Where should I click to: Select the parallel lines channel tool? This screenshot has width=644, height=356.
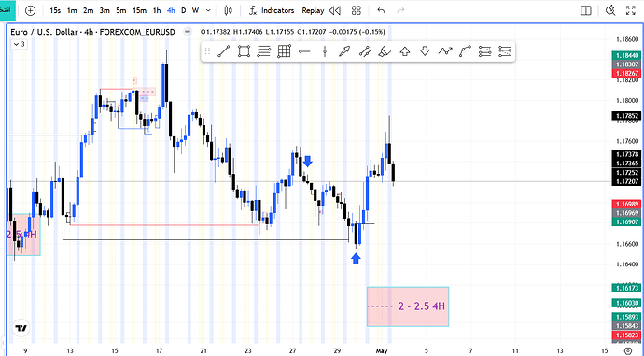coord(264,51)
